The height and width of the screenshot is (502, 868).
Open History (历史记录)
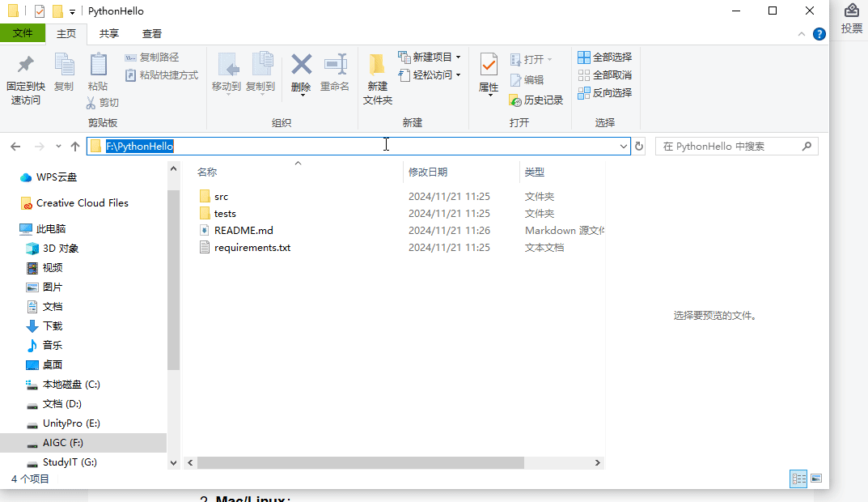click(536, 100)
